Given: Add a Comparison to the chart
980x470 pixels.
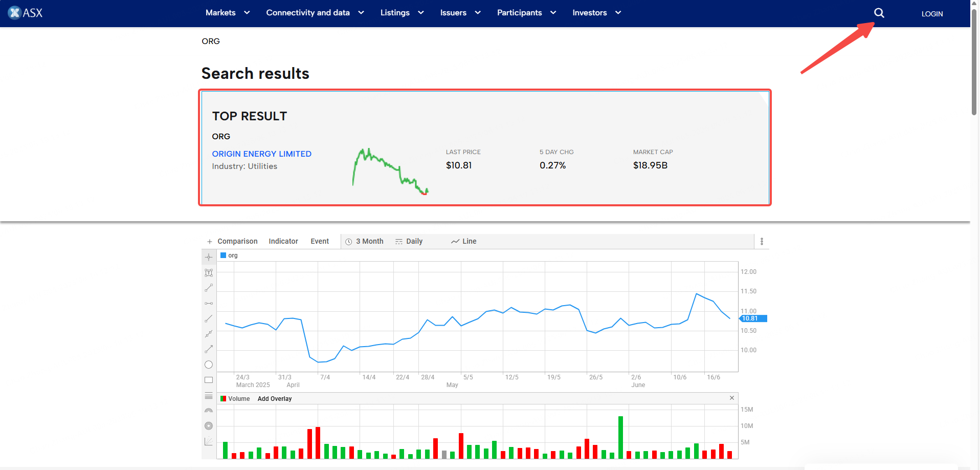Looking at the screenshot, I should pos(237,241).
